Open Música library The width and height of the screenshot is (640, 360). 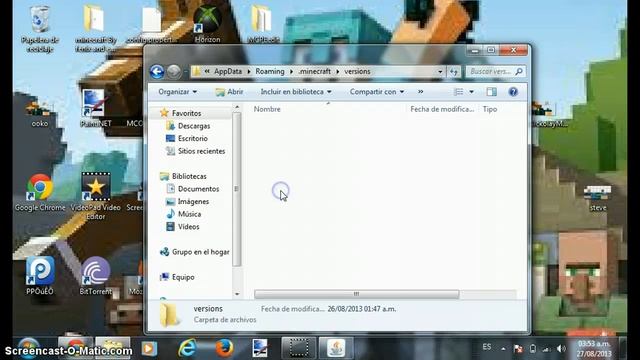click(189, 214)
